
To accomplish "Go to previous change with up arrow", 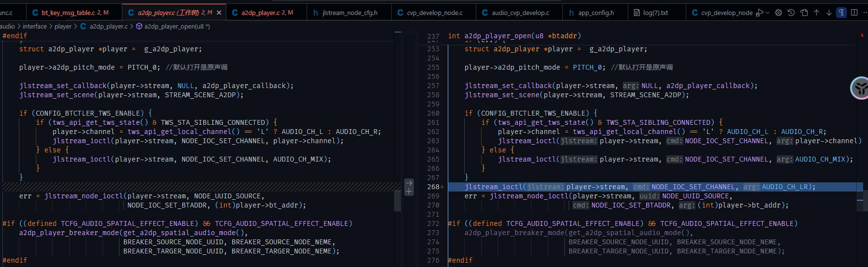I will (x=816, y=13).
